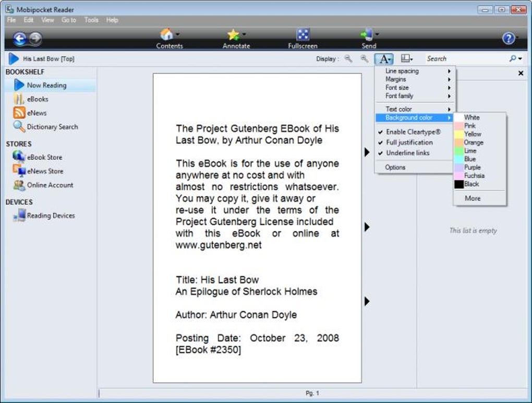Open the help question mark icon
This screenshot has height=403, width=532.
click(508, 38)
